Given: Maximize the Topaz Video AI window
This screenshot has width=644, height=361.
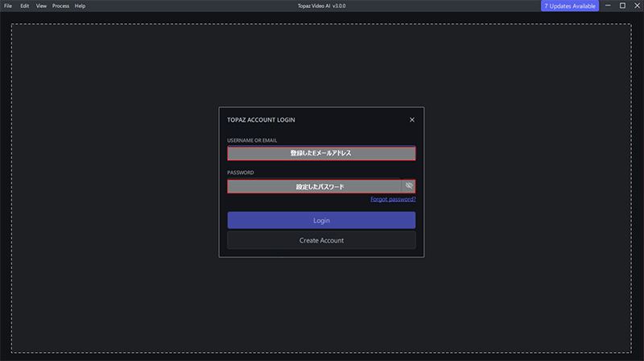Looking at the screenshot, I should point(622,6).
